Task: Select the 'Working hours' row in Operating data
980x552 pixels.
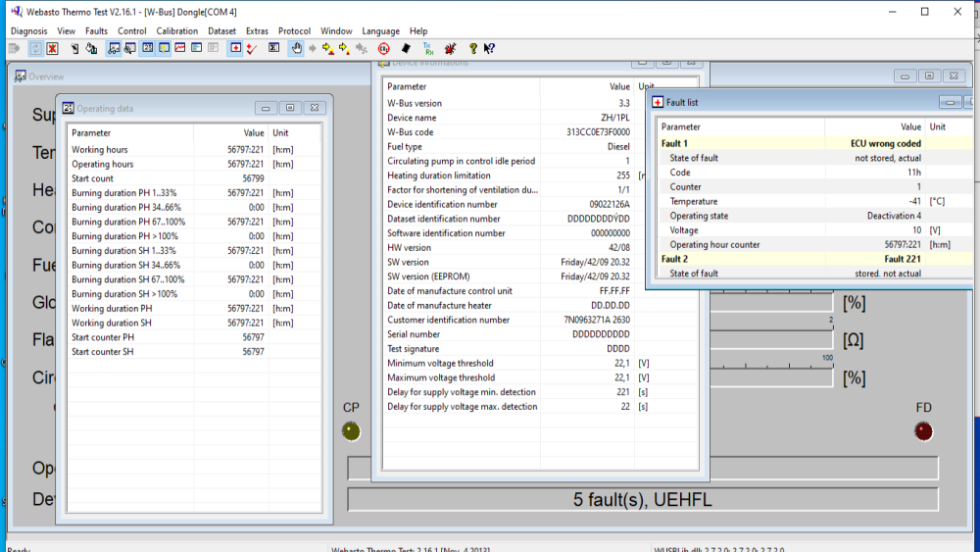Action: [194, 149]
